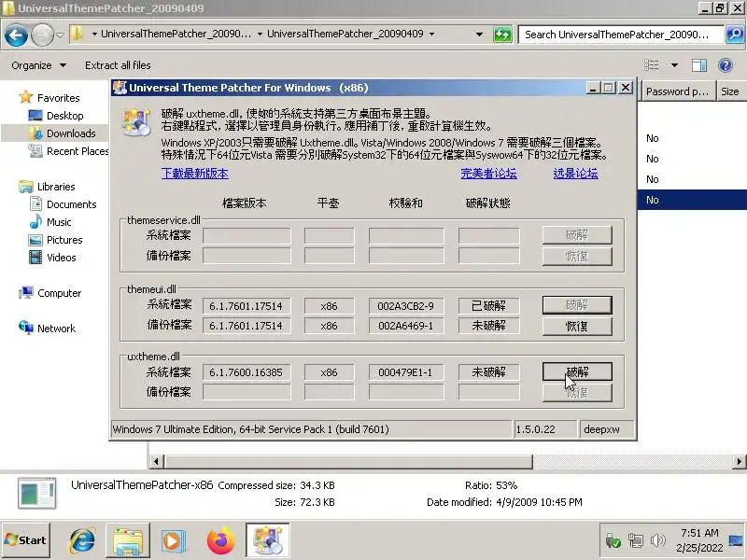Open the Organize menu
This screenshot has width=747, height=560.
click(38, 65)
